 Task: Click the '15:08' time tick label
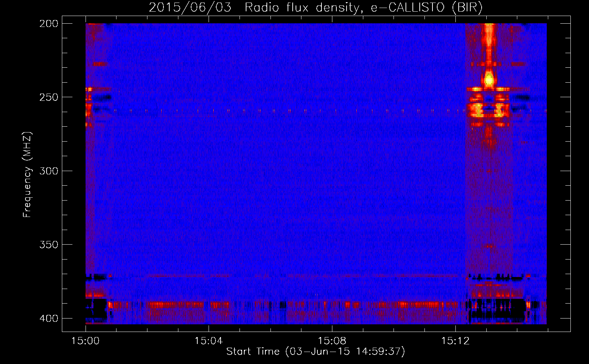pyautogui.click(x=332, y=341)
